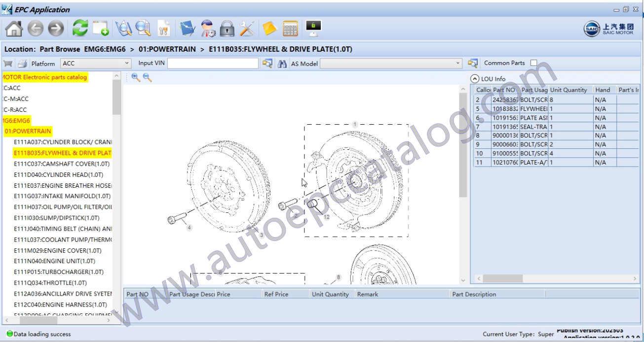Click the Input VIN text field

click(x=213, y=63)
